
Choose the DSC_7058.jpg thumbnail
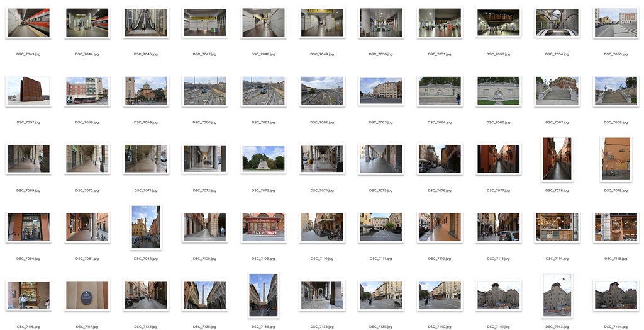pos(87,91)
